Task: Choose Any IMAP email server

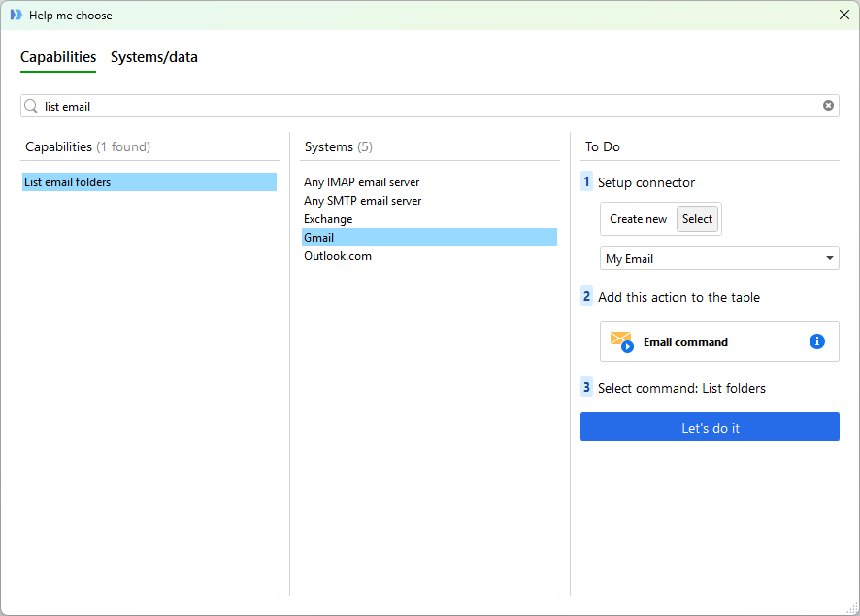Action: [x=361, y=182]
